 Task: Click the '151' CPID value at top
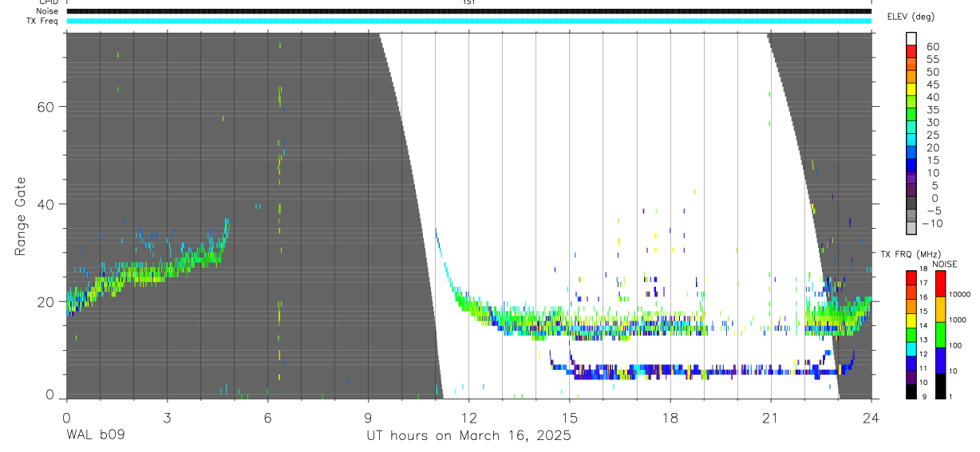(x=468, y=2)
